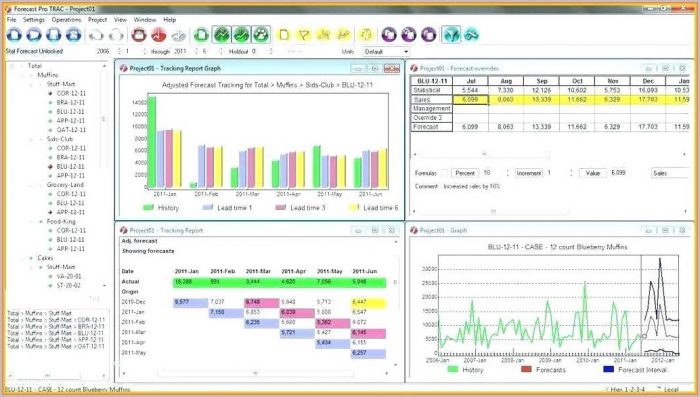Click the Percent button in Forecast overrides
The height and width of the screenshot is (397, 700).
click(465, 173)
